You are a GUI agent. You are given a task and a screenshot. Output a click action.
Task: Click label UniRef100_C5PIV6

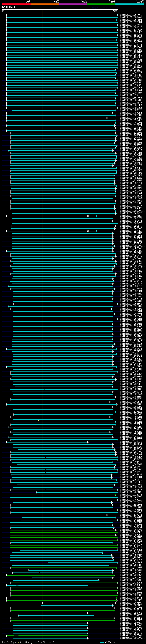point(131,140)
